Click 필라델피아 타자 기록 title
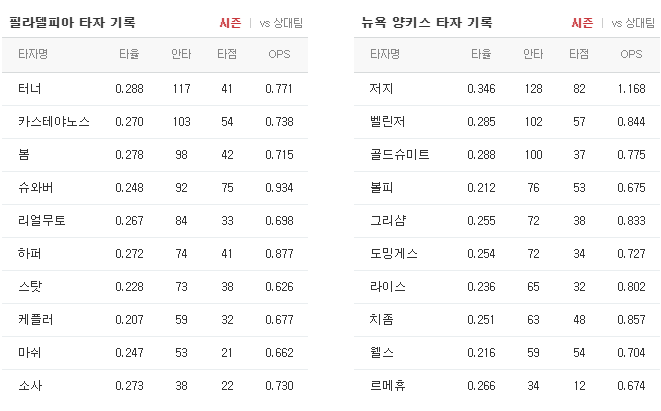The image size is (661, 411). pos(72,22)
